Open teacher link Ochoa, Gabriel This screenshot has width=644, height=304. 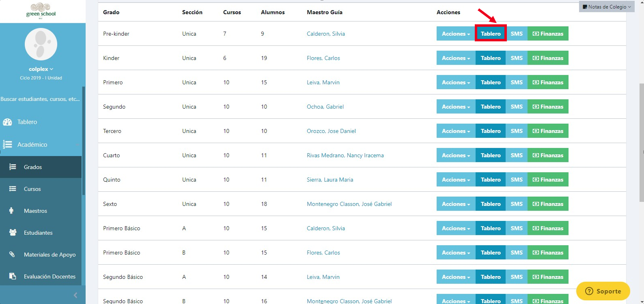tap(325, 107)
